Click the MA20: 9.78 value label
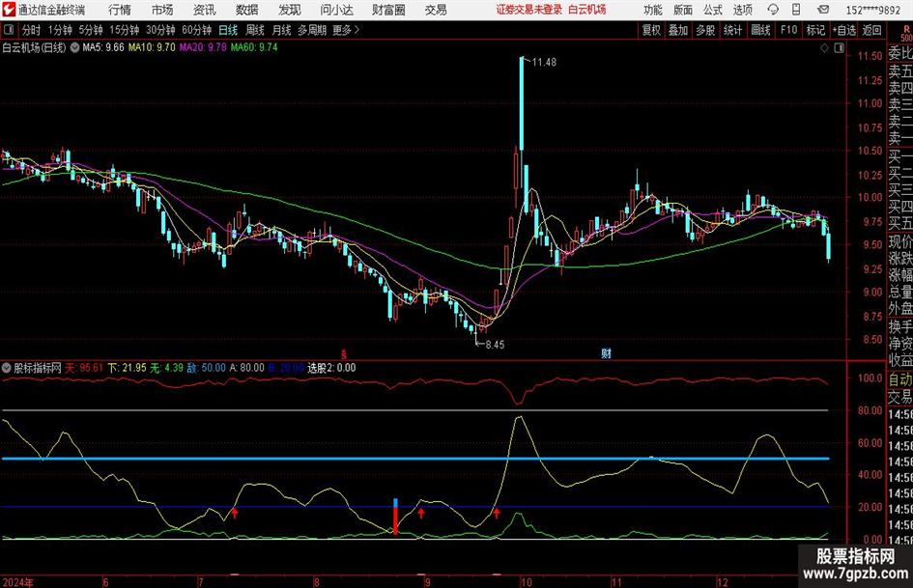The height and width of the screenshot is (588, 913). point(203,47)
